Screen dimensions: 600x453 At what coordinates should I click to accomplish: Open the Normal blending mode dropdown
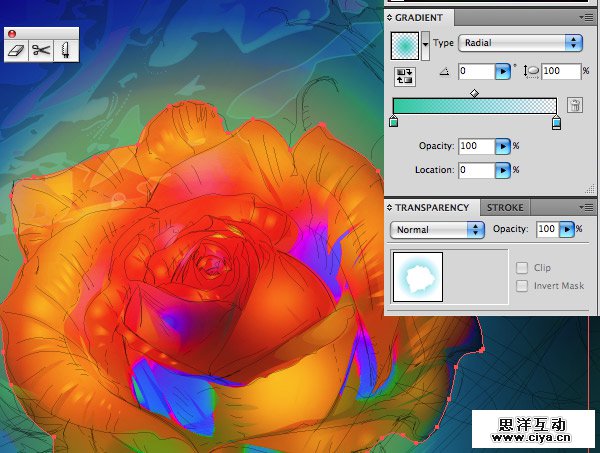tap(436, 229)
